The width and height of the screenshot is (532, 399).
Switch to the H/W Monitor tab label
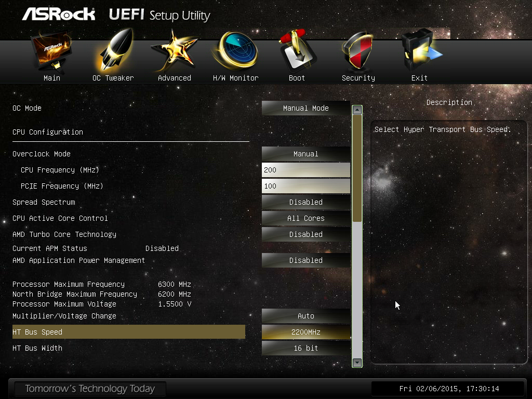(236, 78)
